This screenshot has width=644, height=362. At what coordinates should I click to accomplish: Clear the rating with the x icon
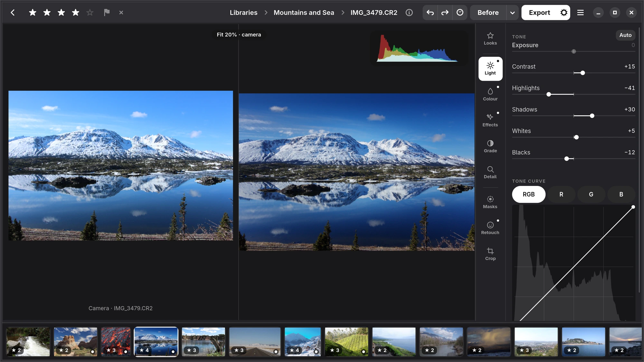click(x=121, y=13)
